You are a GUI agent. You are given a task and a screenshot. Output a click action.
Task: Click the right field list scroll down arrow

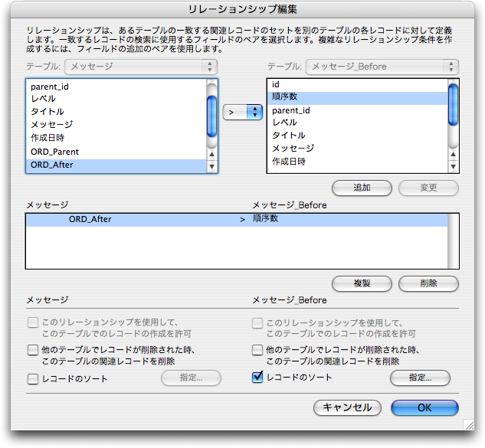(453, 167)
